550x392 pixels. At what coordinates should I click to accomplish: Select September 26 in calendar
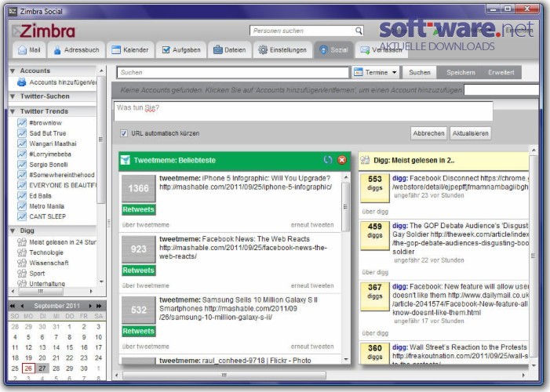pyautogui.click(x=28, y=368)
